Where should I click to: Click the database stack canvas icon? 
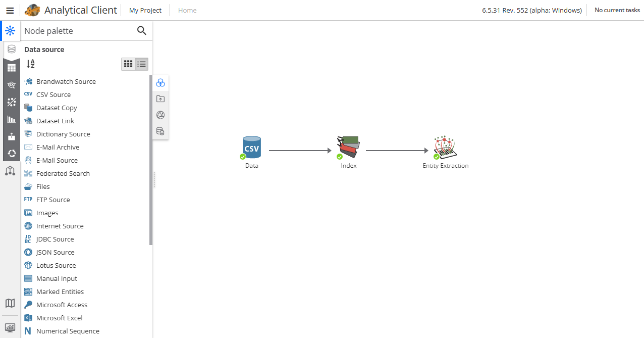pyautogui.click(x=160, y=131)
